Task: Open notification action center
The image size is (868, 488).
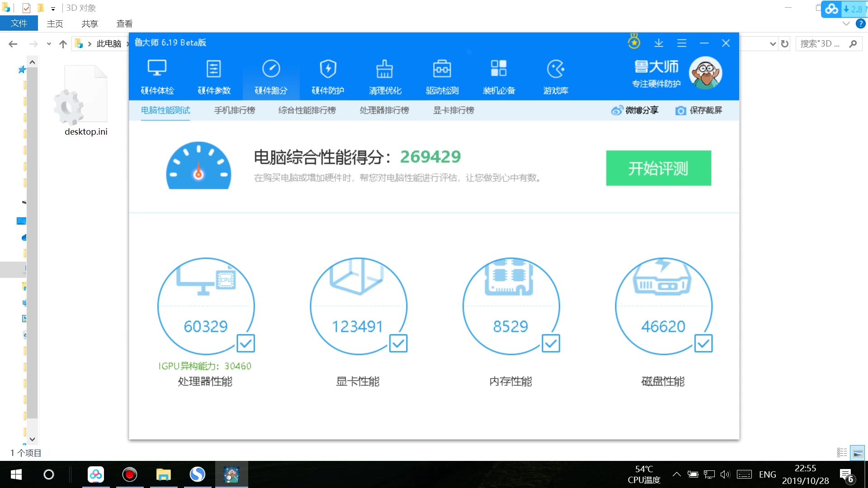Action: 847,475
